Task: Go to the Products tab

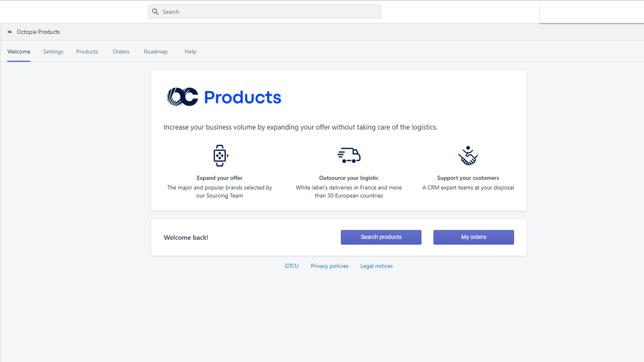Action: 87,52
